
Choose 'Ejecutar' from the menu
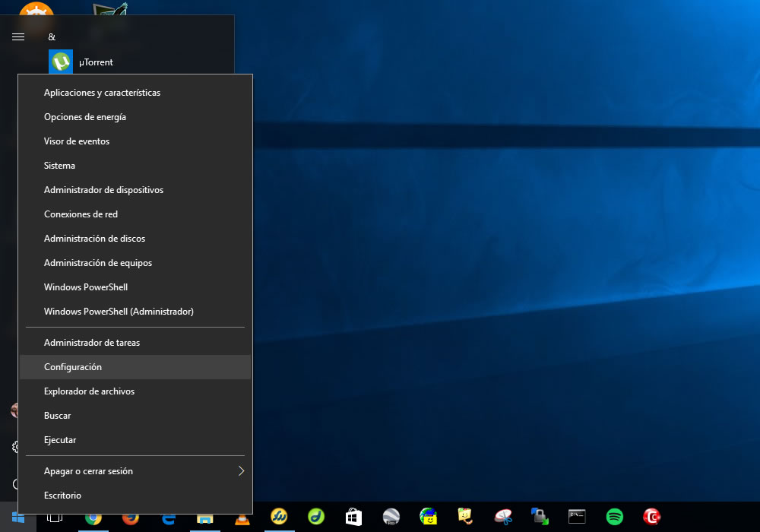click(60, 440)
